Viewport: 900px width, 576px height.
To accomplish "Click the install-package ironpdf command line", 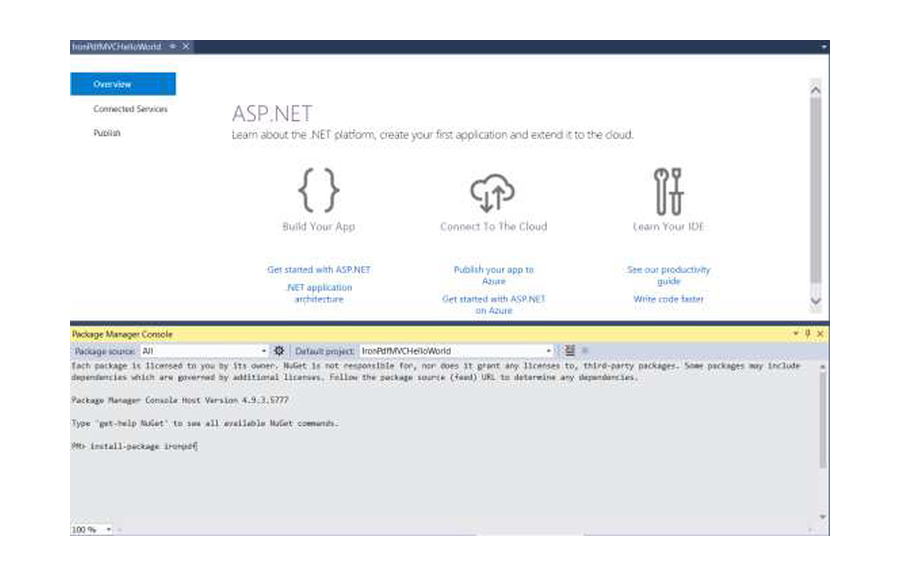I will [x=134, y=446].
